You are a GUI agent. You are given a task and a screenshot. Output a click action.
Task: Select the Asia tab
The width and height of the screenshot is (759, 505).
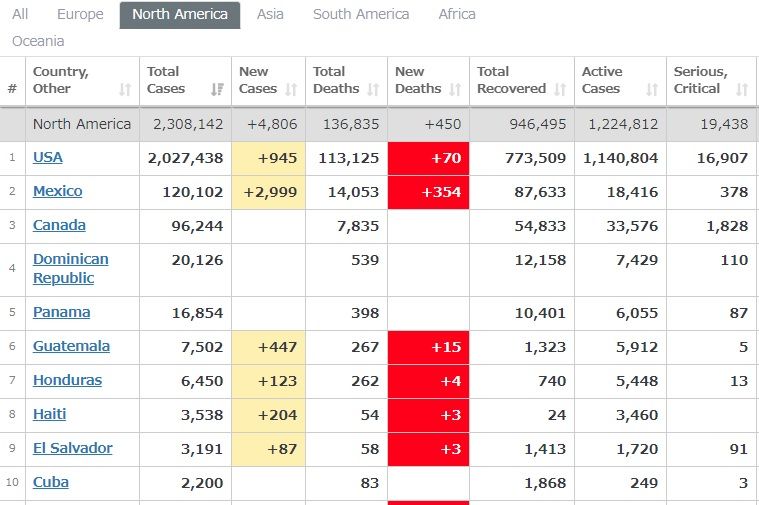(270, 14)
